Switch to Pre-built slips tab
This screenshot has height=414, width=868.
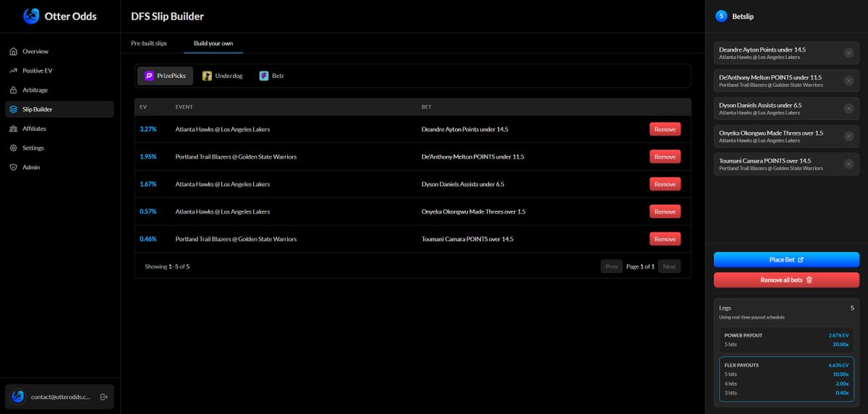(x=149, y=43)
